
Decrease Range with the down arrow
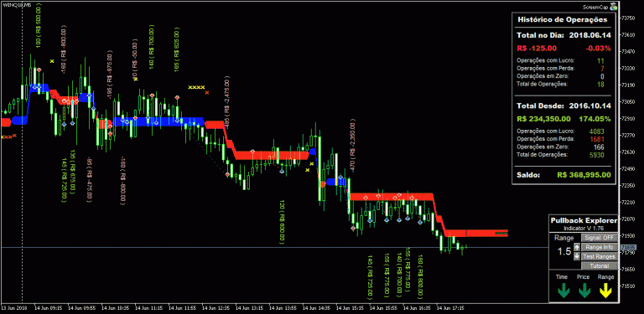tap(577, 256)
